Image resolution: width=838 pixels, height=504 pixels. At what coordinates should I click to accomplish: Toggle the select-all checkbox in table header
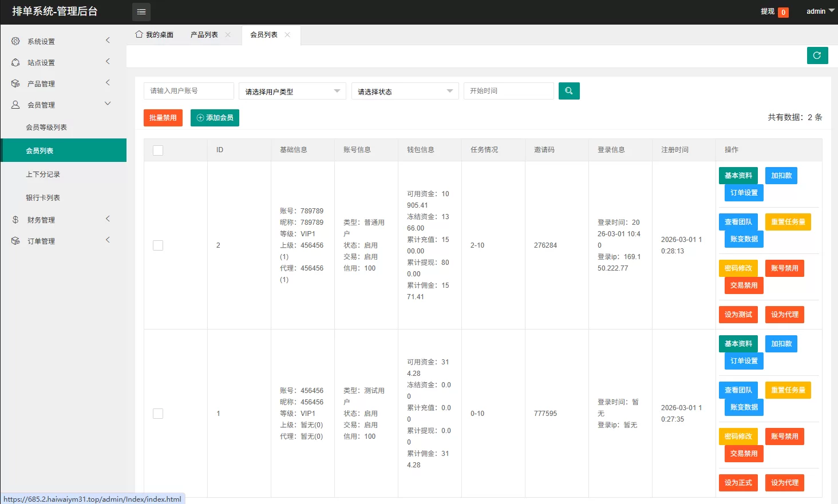point(158,149)
